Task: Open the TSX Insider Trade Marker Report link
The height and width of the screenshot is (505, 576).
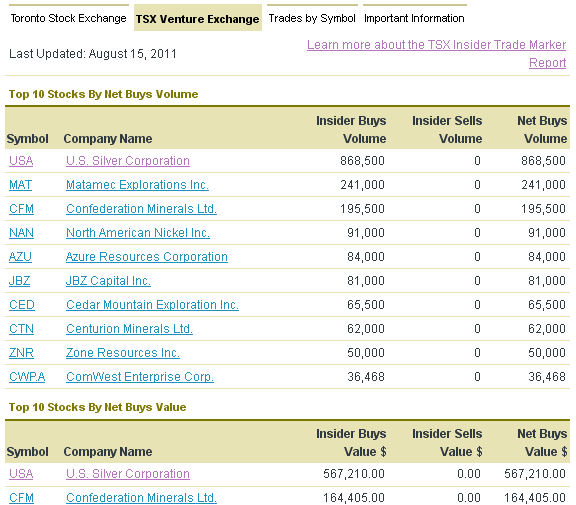Action: click(436, 54)
